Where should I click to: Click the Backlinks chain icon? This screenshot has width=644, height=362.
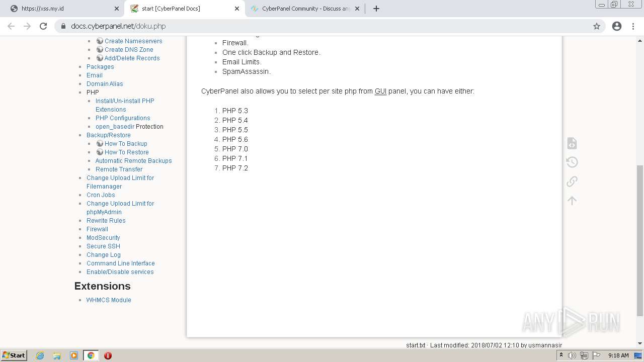coord(572,181)
